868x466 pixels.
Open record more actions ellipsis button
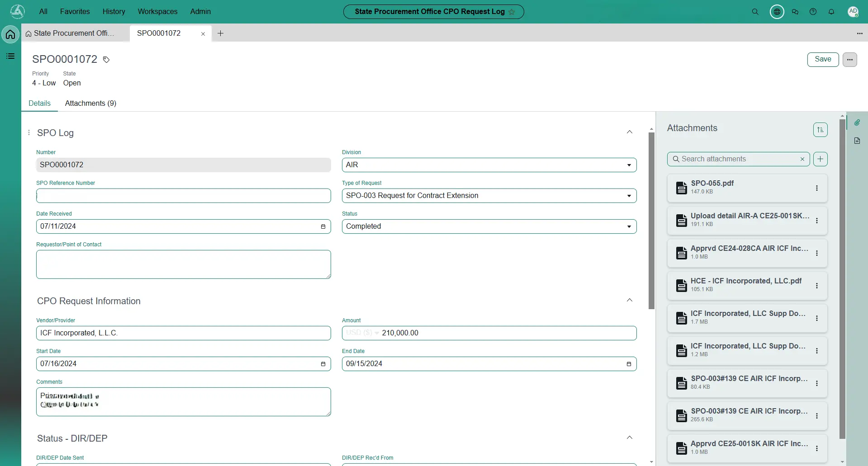(850, 60)
